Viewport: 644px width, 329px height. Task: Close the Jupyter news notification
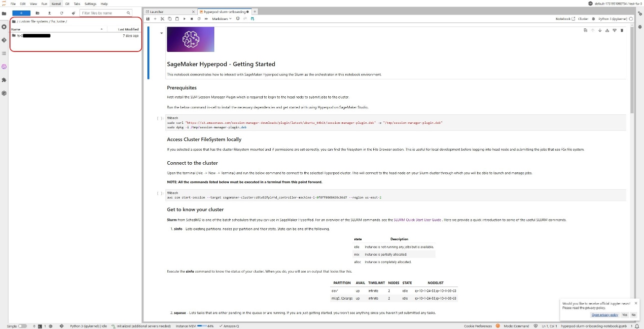coord(636,303)
